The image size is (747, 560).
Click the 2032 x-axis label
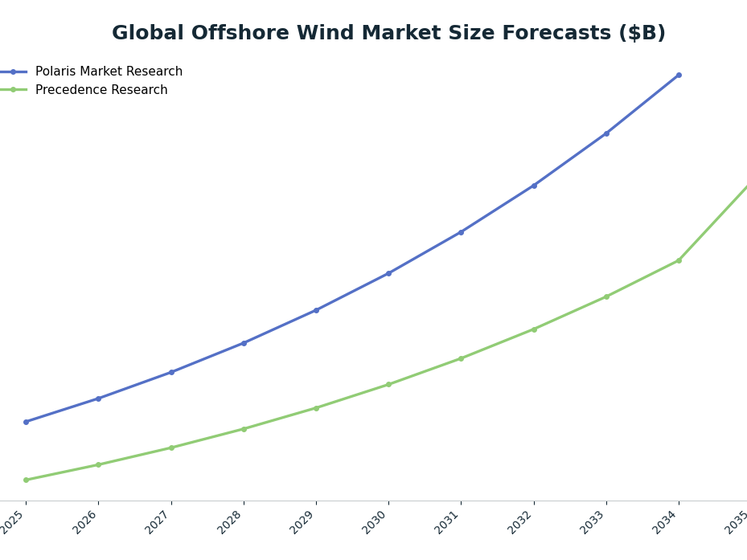coord(522,522)
